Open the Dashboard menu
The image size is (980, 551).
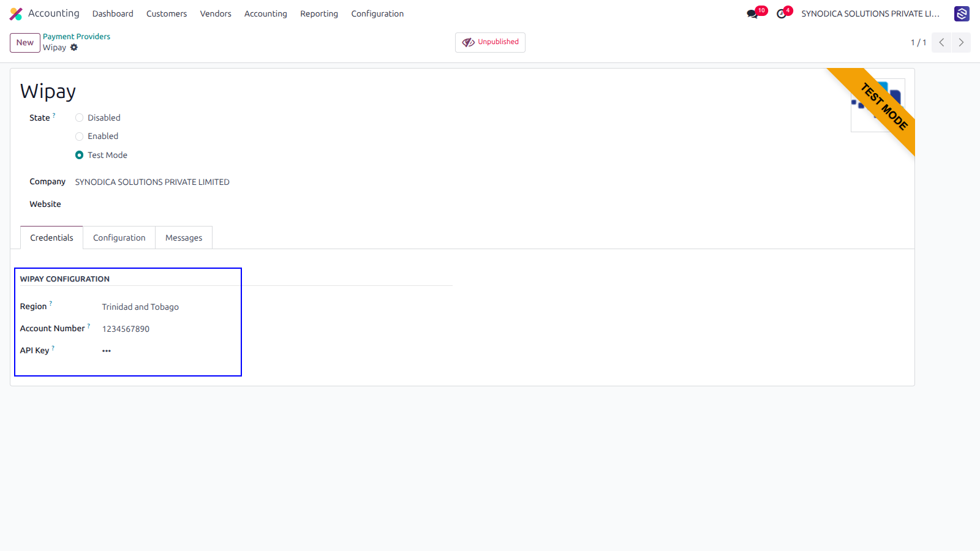(x=113, y=13)
